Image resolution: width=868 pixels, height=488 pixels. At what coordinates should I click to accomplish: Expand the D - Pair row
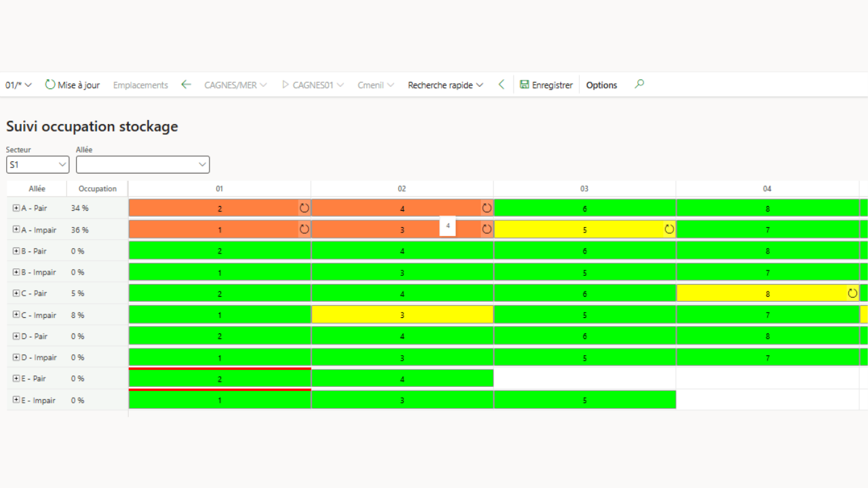tap(16, 336)
